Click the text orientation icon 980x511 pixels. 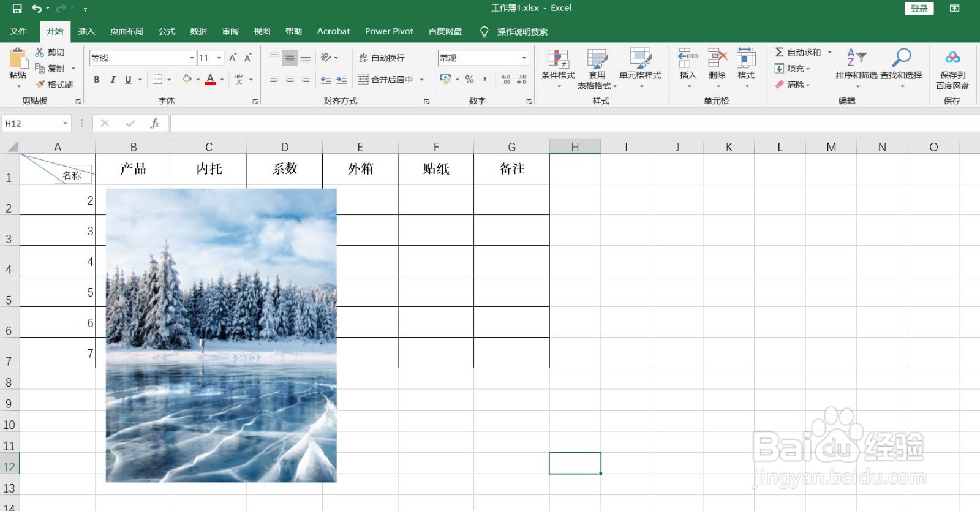(x=326, y=58)
